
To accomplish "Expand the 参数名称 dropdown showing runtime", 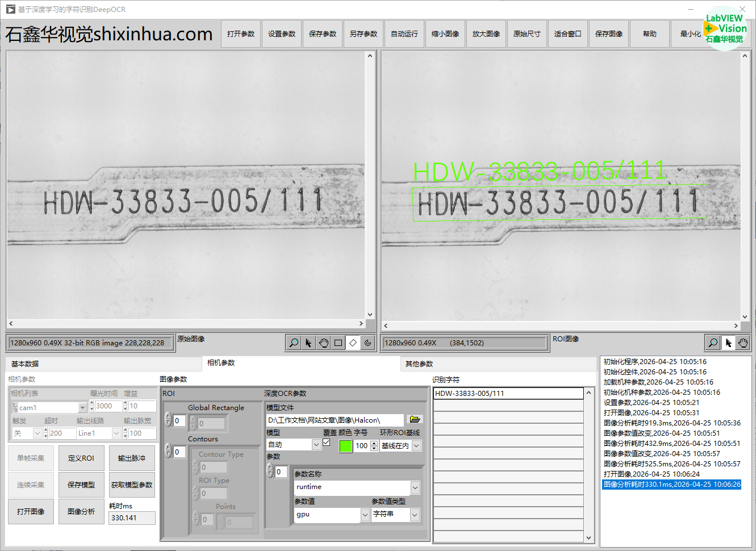I will point(415,487).
